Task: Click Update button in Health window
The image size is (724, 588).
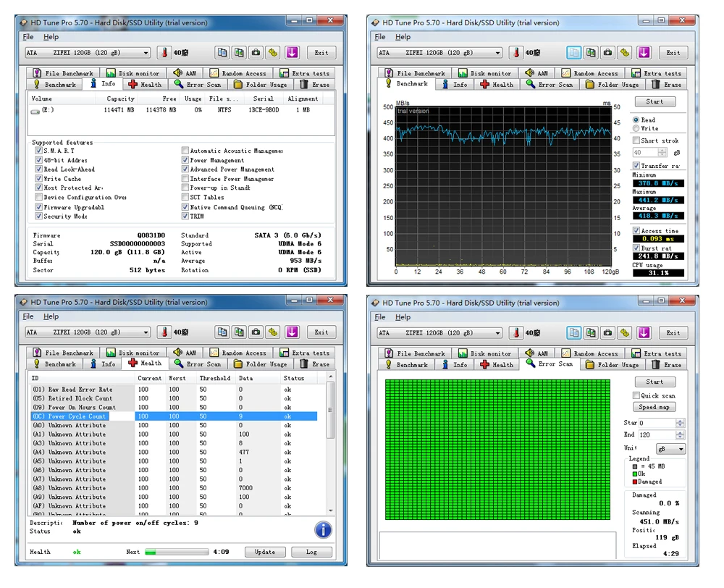Action: pos(264,552)
